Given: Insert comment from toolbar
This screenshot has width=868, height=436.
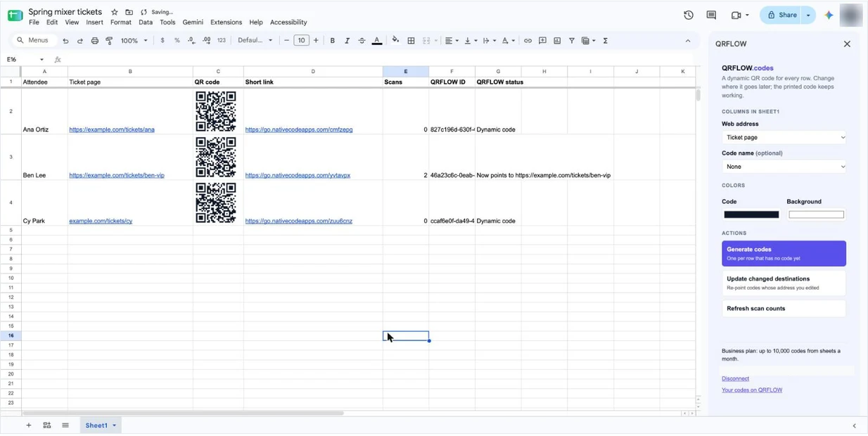Looking at the screenshot, I should (542, 41).
